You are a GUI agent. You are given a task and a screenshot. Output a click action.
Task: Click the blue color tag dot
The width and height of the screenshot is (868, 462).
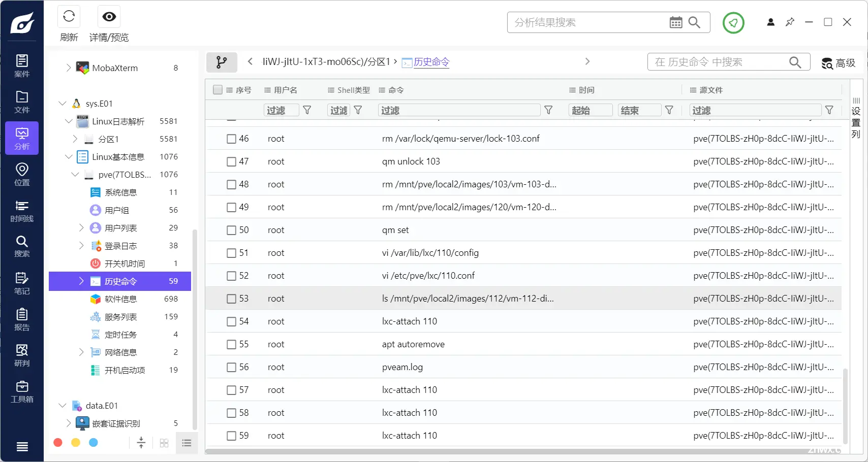(94, 443)
